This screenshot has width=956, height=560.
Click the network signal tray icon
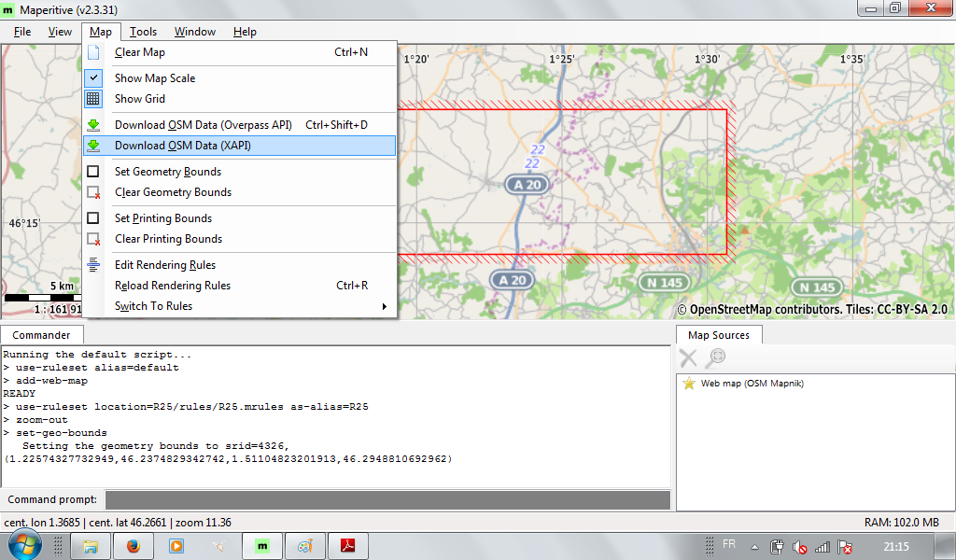tap(822, 547)
